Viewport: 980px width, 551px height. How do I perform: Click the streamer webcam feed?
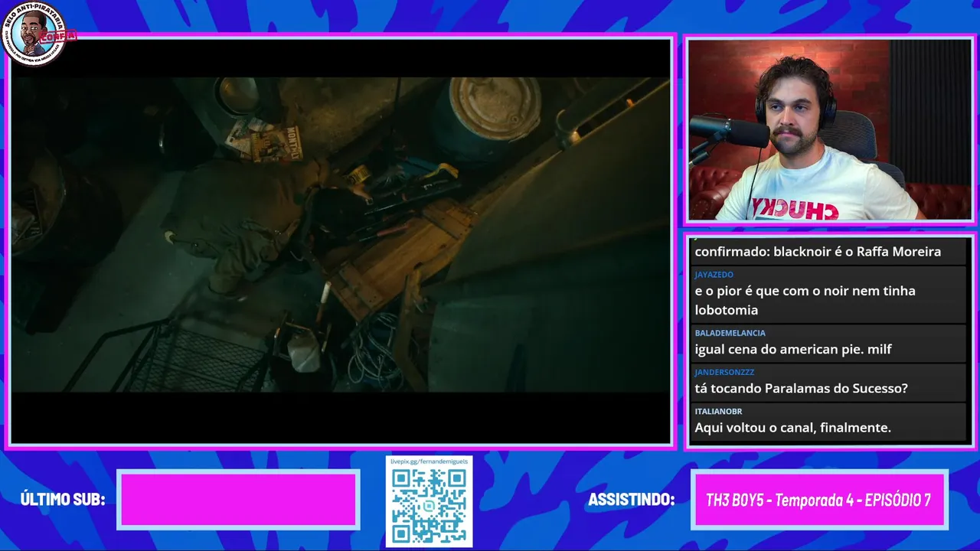[828, 130]
